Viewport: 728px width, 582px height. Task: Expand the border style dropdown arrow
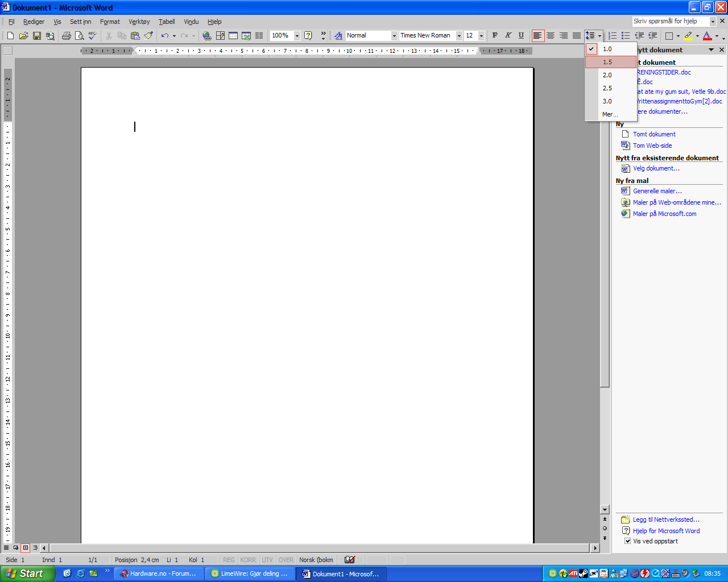678,35
